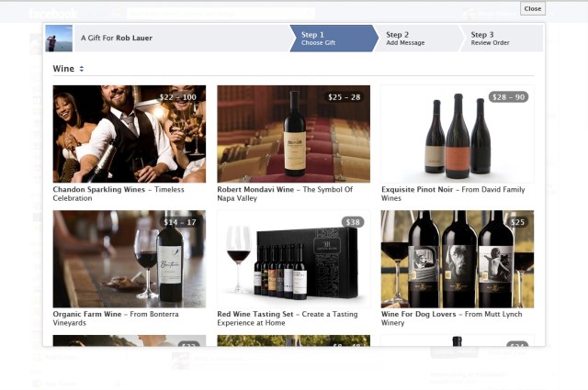Click the Chandon Sparkling Wines title

tap(99, 190)
